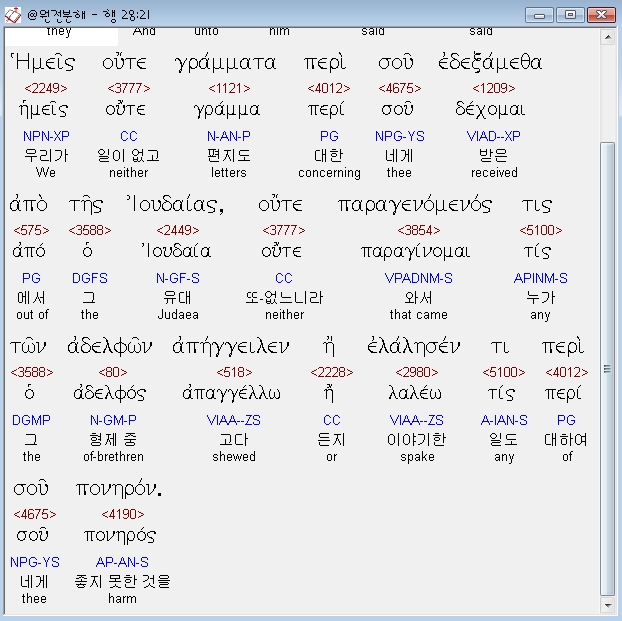Click the parsing code VIAD--XP
Viewport: 622px width, 621px height.
[x=493, y=136]
